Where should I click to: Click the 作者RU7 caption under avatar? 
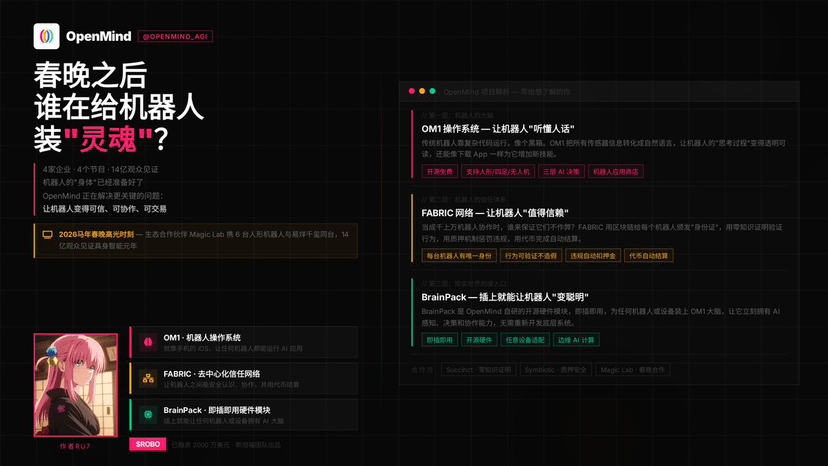(x=75, y=446)
